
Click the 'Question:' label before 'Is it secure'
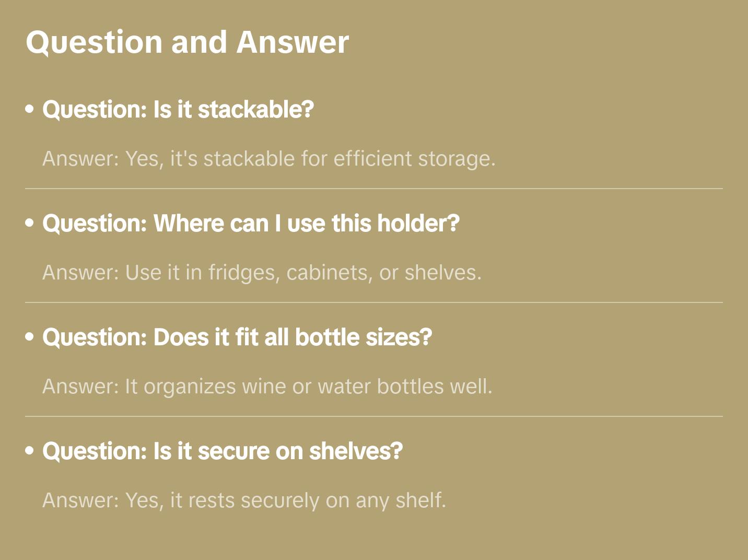95,451
